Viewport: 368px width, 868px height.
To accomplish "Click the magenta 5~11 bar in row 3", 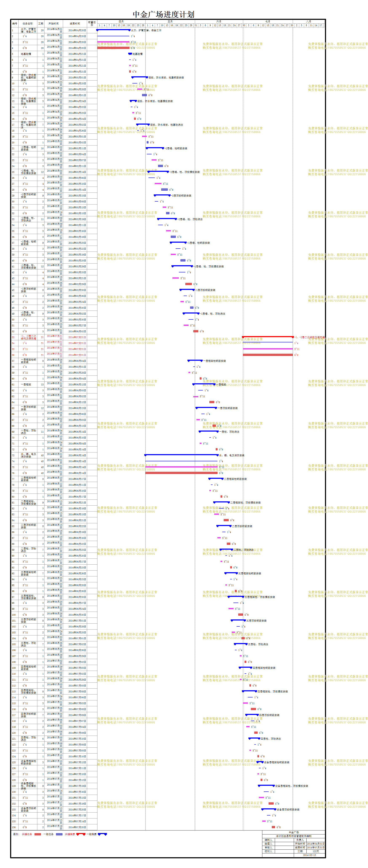I will coord(113,42).
